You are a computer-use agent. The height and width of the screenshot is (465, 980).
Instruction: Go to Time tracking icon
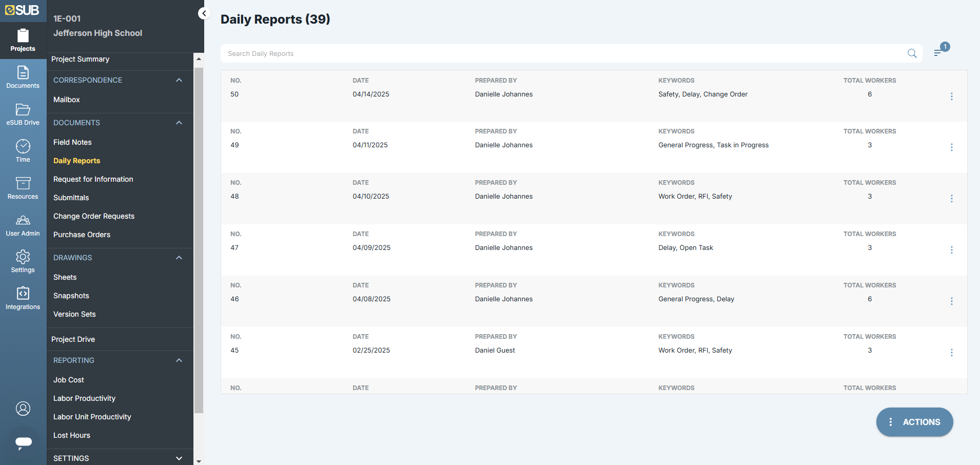pyautogui.click(x=23, y=151)
